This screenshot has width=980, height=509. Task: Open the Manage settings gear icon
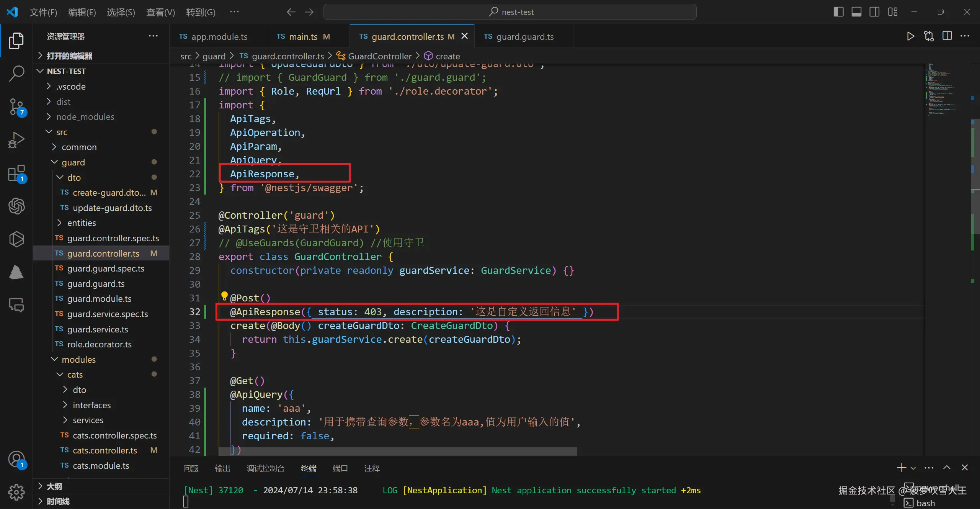coord(16,492)
